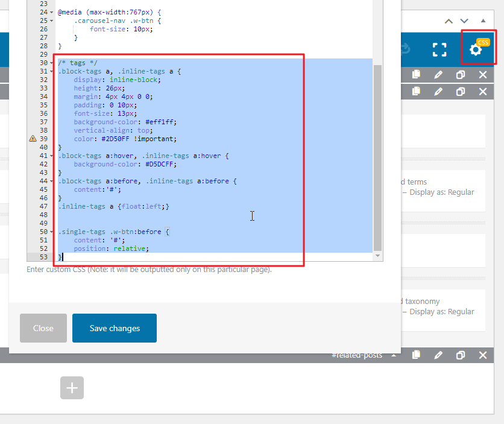Click the 'background-color: #D5DCFF;' code line
The height and width of the screenshot is (424, 504).
click(125, 164)
